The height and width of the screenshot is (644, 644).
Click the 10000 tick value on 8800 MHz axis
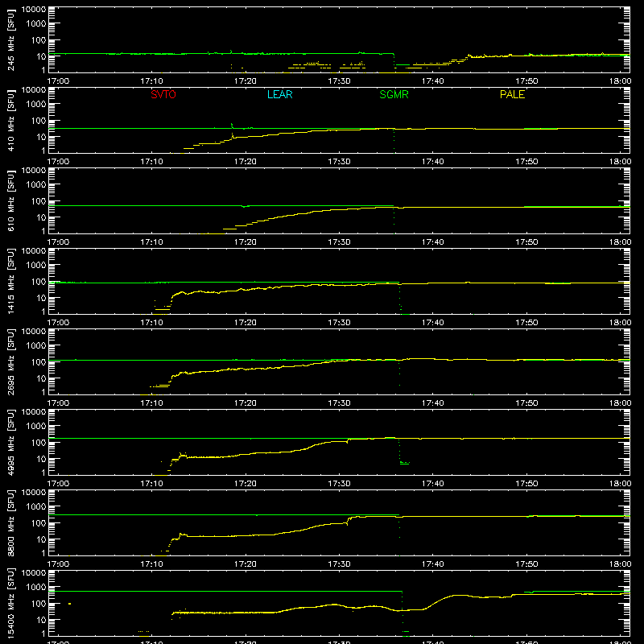(34, 493)
